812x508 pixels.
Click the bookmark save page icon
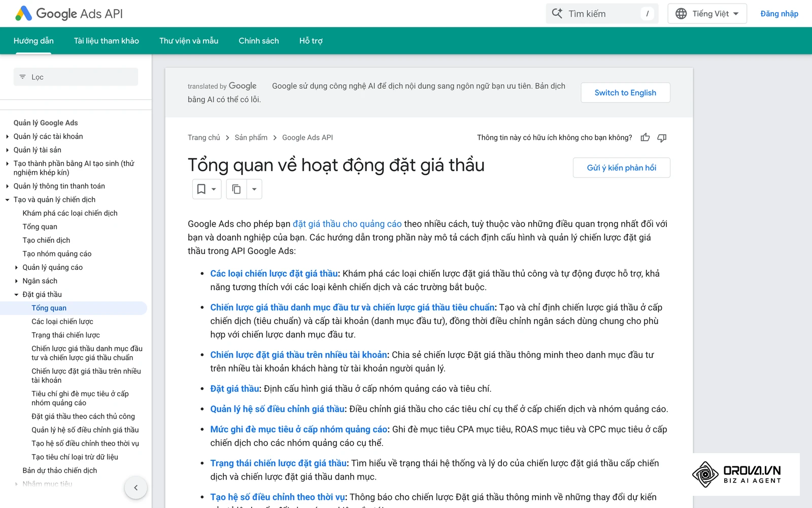tap(201, 189)
